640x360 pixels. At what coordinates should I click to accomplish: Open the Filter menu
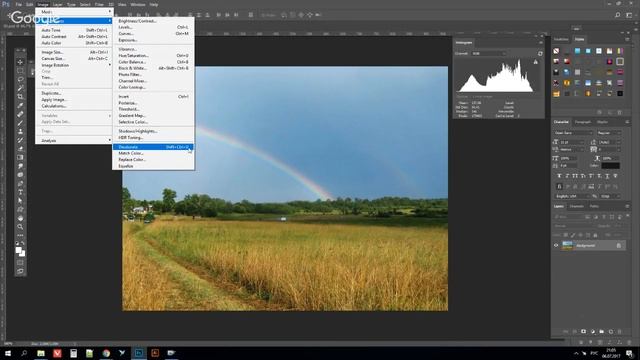(99, 4)
